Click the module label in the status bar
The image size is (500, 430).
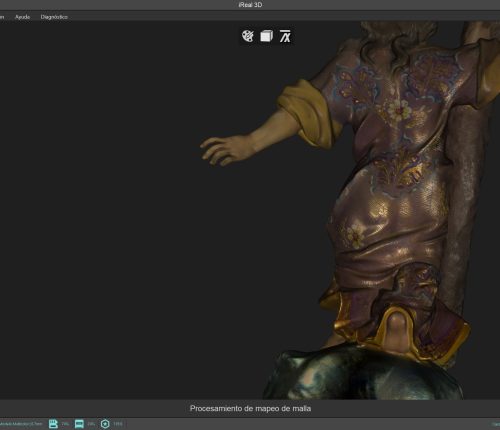tap(21, 424)
